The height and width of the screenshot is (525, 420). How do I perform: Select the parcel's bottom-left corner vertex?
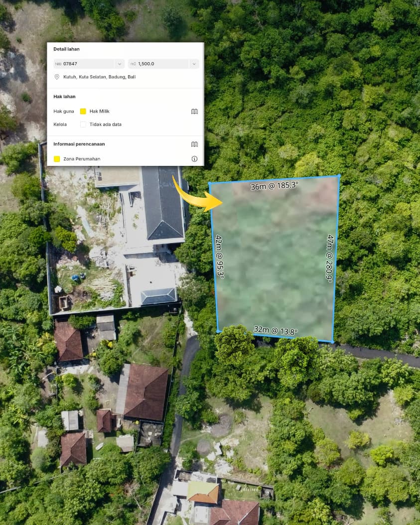pos(218,331)
